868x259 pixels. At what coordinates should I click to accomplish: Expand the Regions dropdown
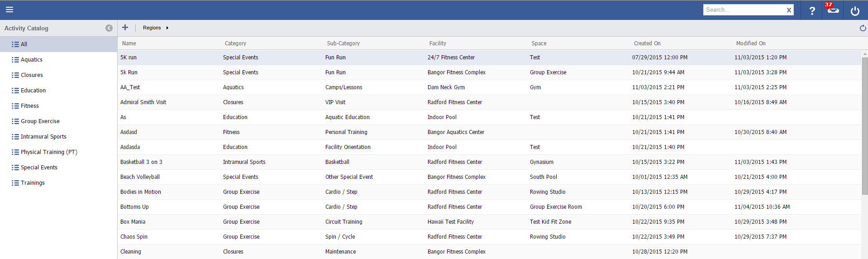pyautogui.click(x=156, y=28)
